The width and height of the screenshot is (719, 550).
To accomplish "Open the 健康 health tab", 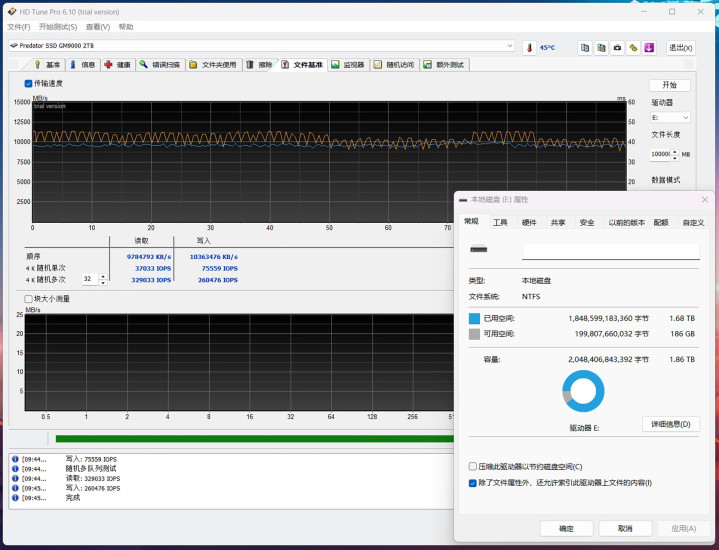I will (x=117, y=65).
